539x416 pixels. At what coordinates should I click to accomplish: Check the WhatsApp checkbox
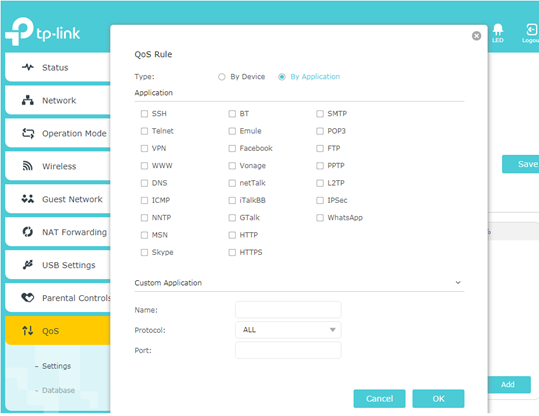[320, 218]
